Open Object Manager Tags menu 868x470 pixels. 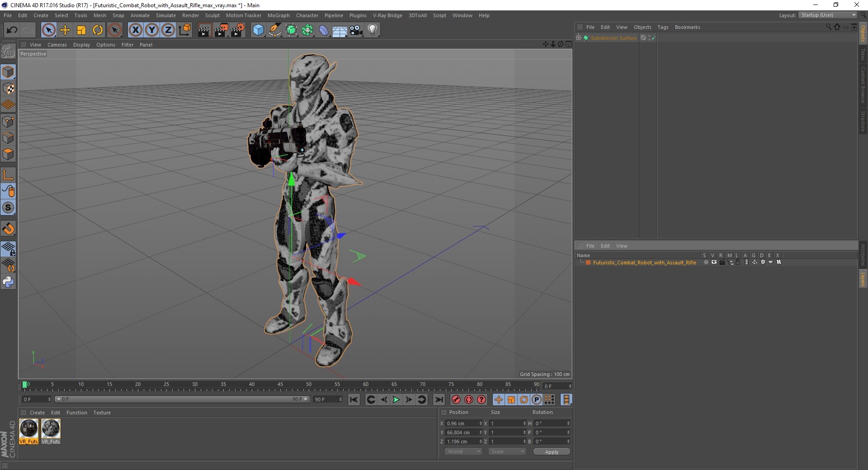coord(663,27)
